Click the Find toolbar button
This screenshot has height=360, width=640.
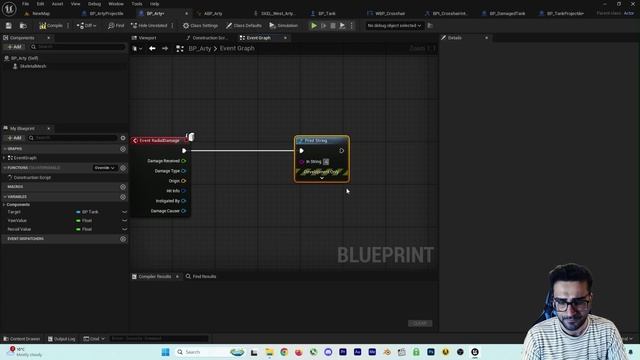pyautogui.click(x=116, y=26)
